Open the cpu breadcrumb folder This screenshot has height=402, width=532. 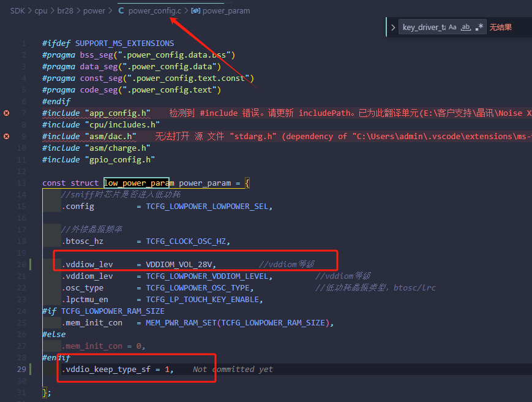point(41,11)
